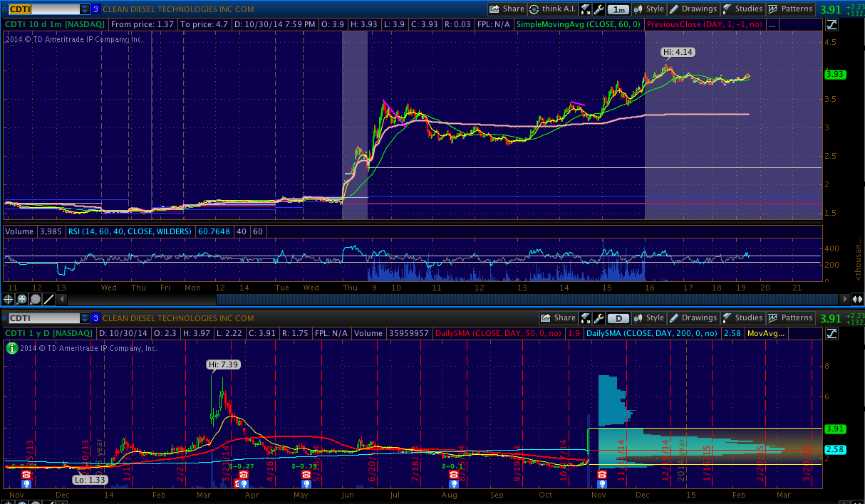
Task: Open chart settings wrench in top toolbar
Action: tap(598, 9)
